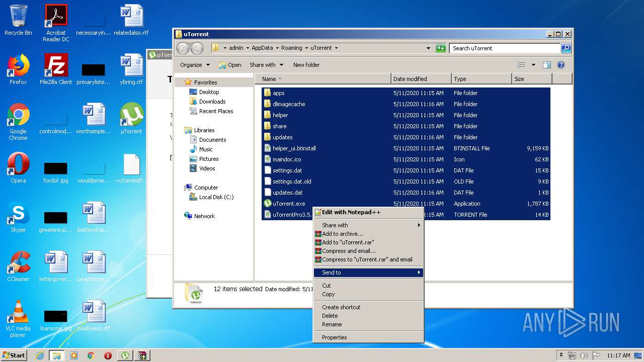The image size is (644, 362).
Task: Show hidden system tray icons
Action: tap(561, 355)
